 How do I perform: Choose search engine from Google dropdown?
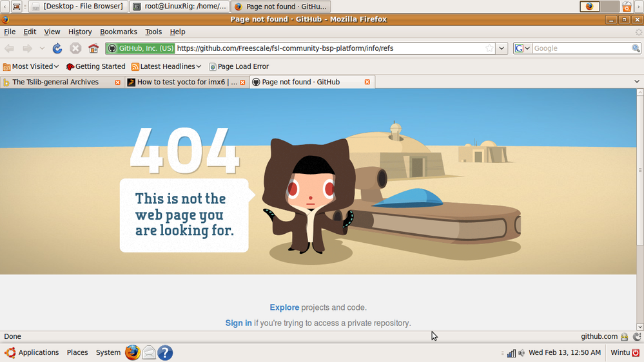click(522, 48)
